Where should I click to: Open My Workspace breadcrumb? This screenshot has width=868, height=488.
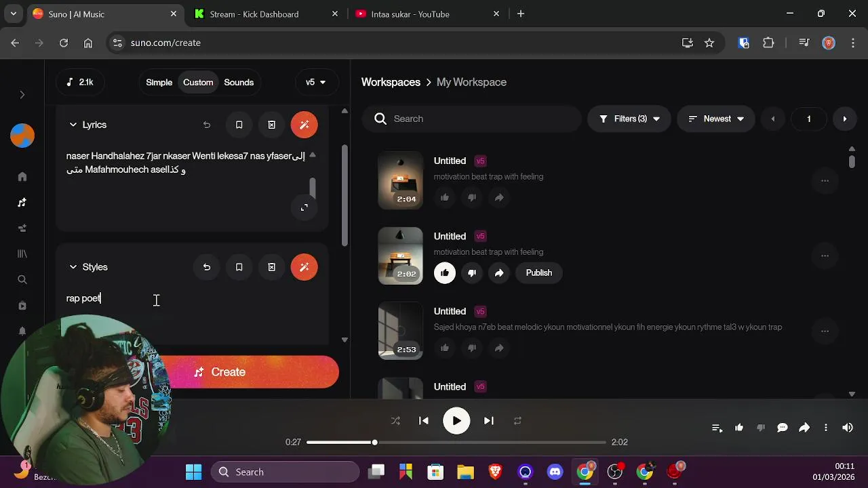click(x=471, y=82)
